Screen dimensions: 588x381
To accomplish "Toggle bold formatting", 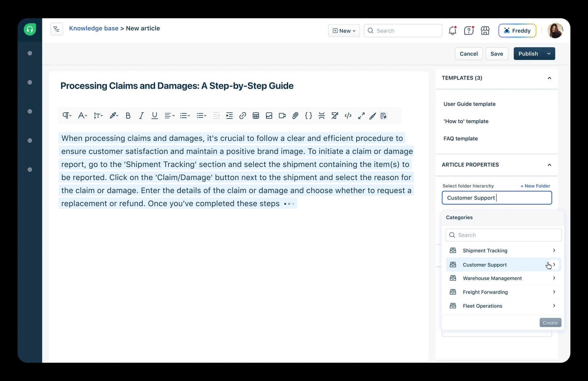I will [128, 115].
